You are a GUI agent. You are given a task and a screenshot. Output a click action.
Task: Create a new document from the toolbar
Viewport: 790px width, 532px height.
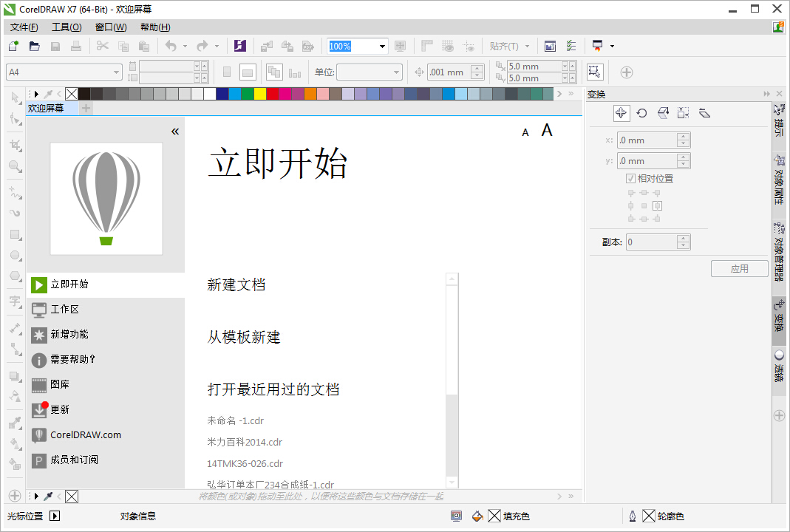pyautogui.click(x=13, y=46)
